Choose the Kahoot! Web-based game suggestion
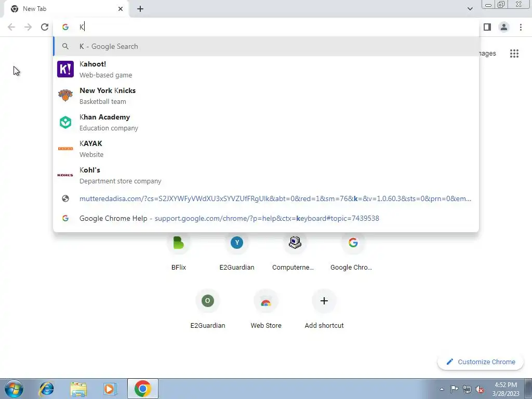This screenshot has width=532, height=399. click(x=266, y=69)
